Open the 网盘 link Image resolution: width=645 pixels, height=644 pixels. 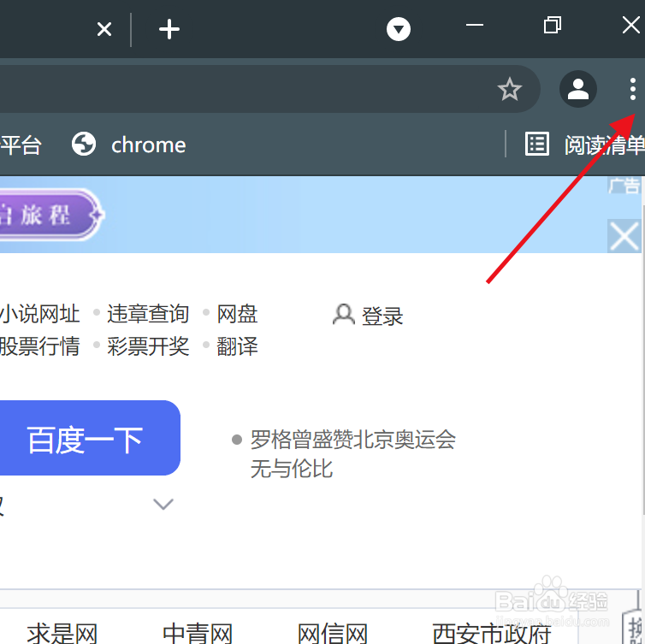point(237,314)
